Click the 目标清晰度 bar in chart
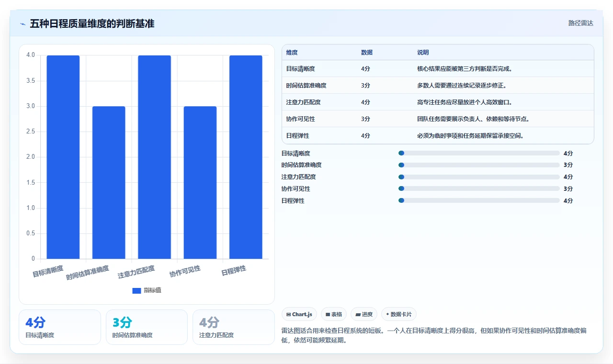Viewport: 613px width, 364px height. [63, 157]
